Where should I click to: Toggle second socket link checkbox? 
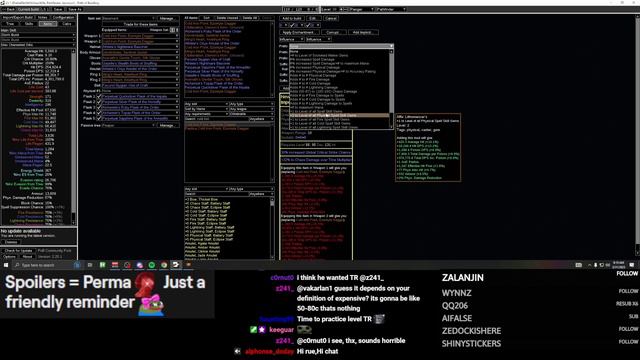point(308,25)
